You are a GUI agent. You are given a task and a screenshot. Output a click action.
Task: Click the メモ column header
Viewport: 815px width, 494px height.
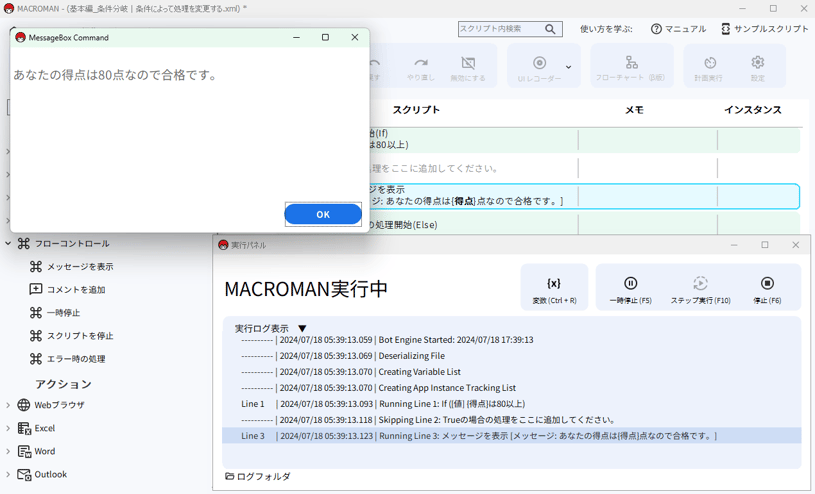(634, 110)
